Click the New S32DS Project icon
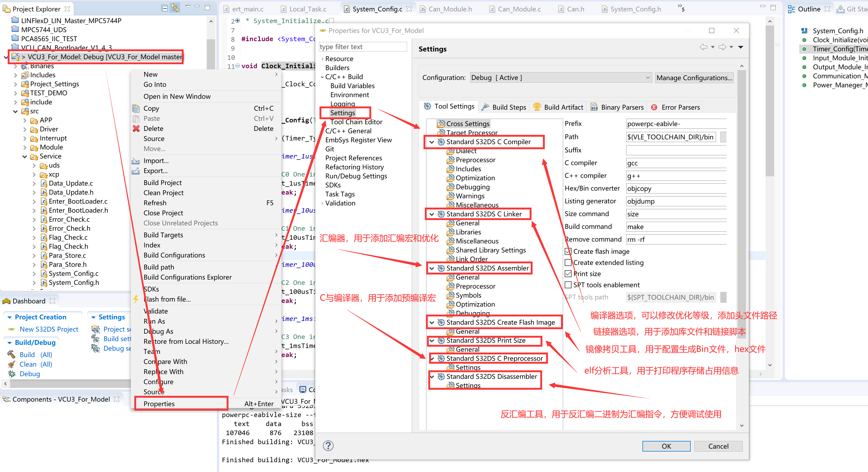Viewport: 868px width, 472px height. point(12,329)
